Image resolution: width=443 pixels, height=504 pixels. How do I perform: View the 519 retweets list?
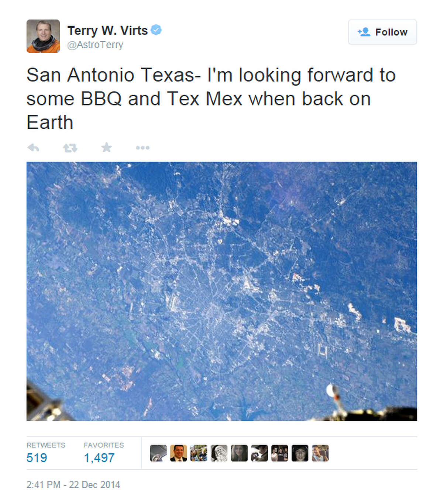[x=36, y=458]
